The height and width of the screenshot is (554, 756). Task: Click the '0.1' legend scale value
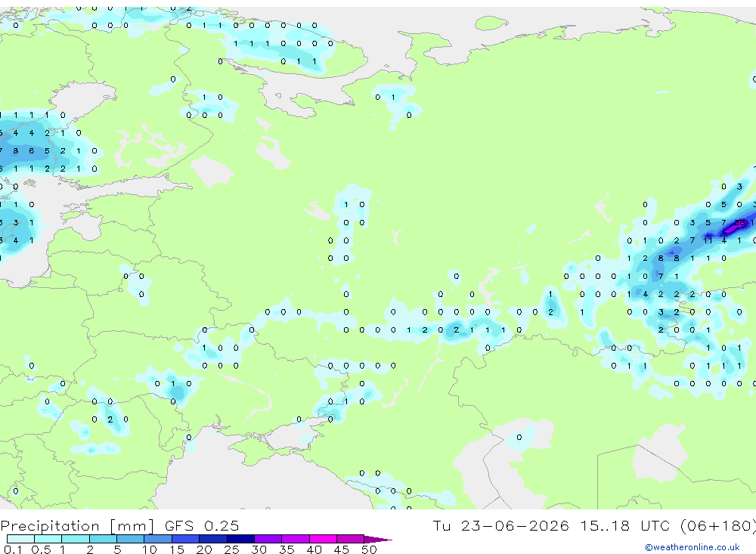coord(13,549)
